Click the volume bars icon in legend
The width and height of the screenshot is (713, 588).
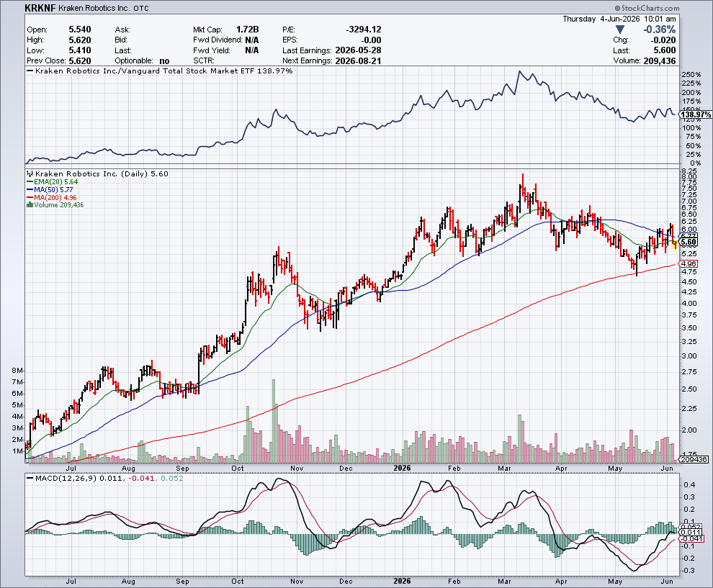tap(30, 205)
